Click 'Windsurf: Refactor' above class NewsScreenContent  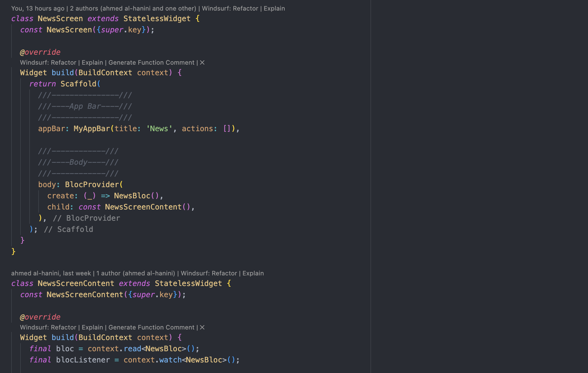click(x=209, y=273)
